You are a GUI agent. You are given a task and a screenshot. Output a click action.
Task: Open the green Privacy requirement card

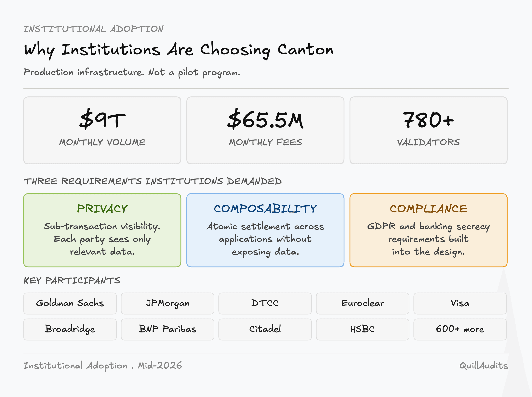102,230
